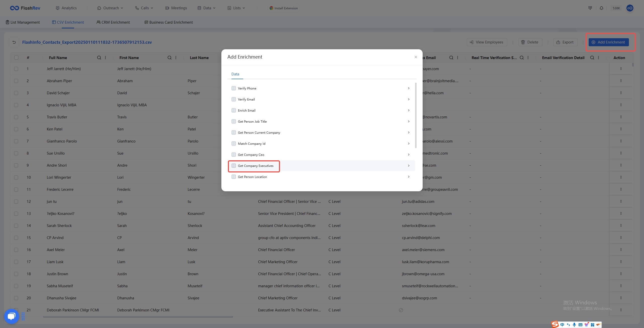Open the Meetings menu
Image resolution: width=644 pixels, height=328 pixels.
tap(176, 8)
